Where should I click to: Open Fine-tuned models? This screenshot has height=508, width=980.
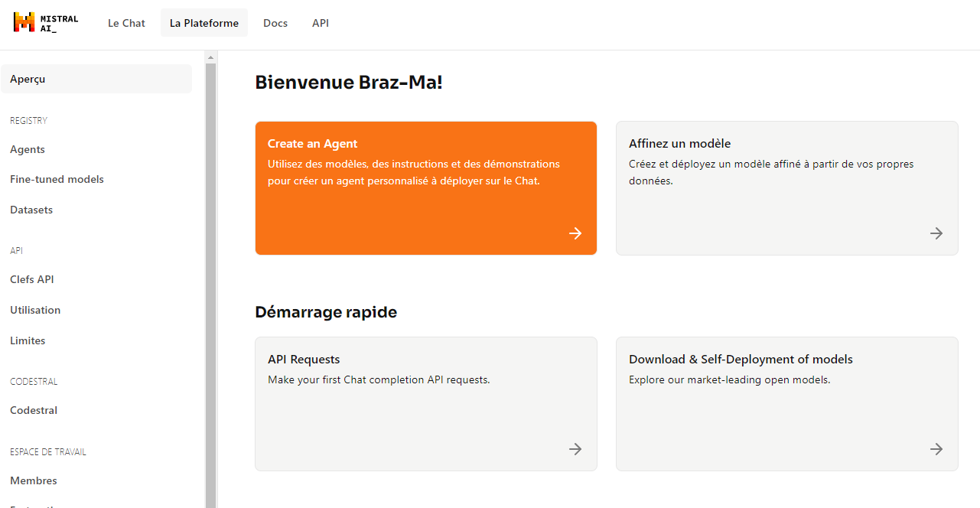point(57,179)
